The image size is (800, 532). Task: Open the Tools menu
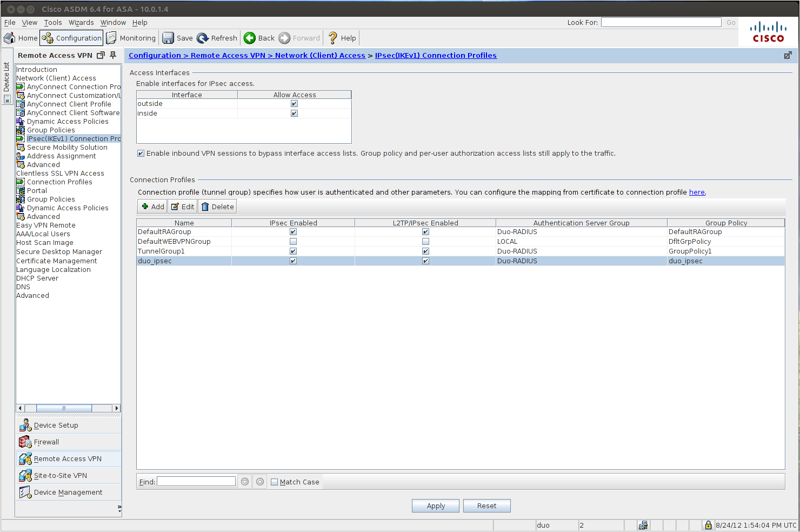tap(52, 22)
